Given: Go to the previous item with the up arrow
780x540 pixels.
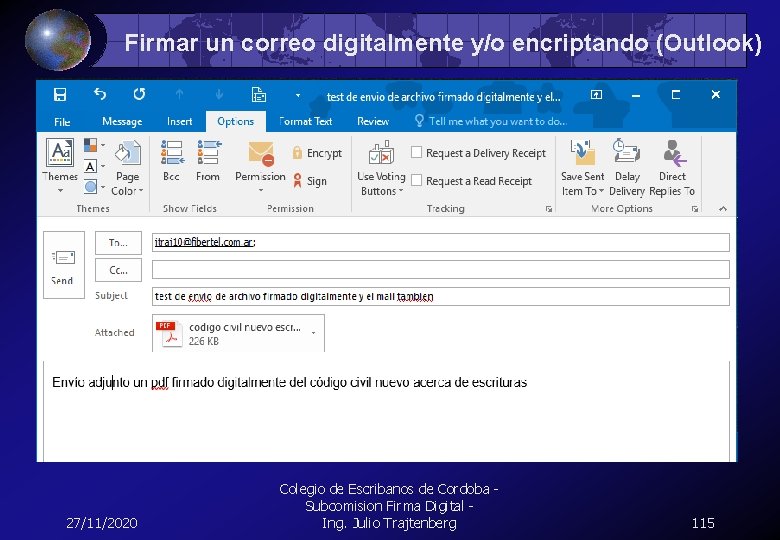Looking at the screenshot, I should pyautogui.click(x=180, y=94).
